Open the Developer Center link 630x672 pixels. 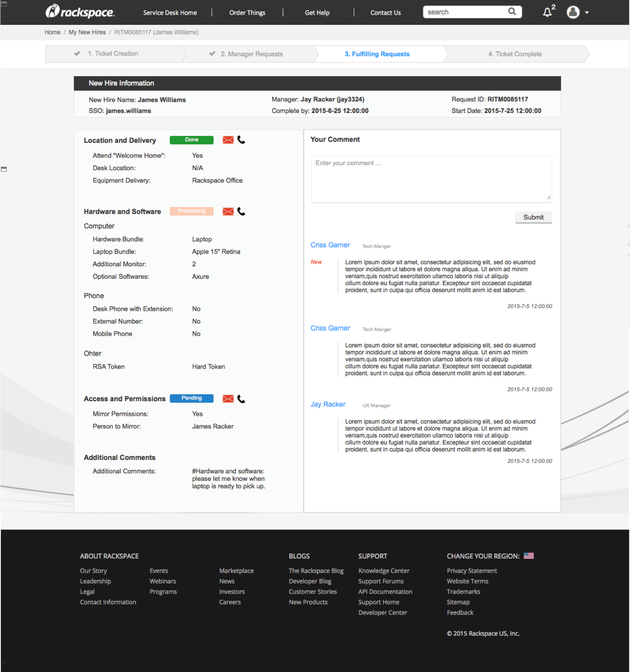tap(383, 613)
